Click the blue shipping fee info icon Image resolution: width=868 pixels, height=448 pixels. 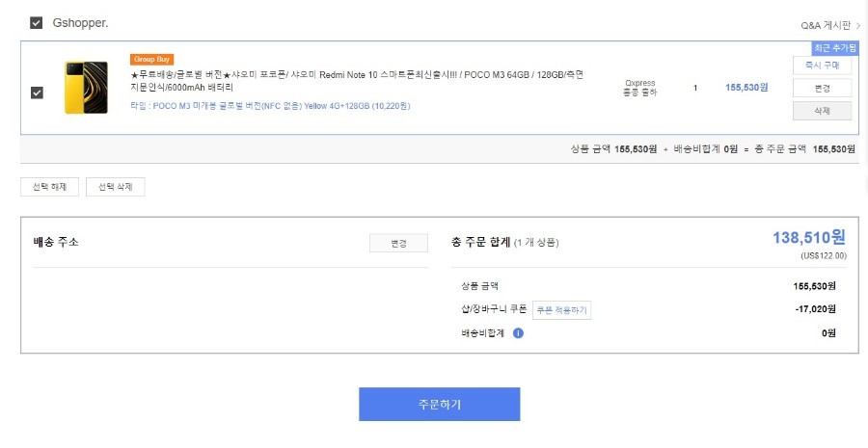518,333
